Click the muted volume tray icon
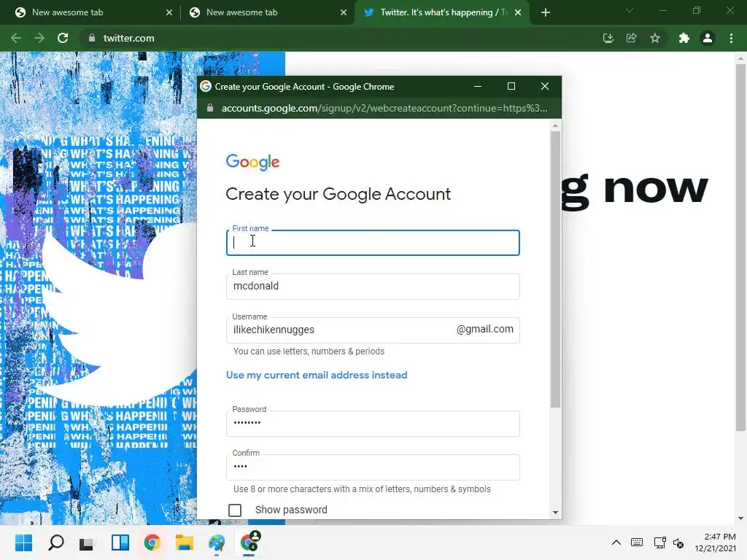747x560 pixels. click(679, 542)
